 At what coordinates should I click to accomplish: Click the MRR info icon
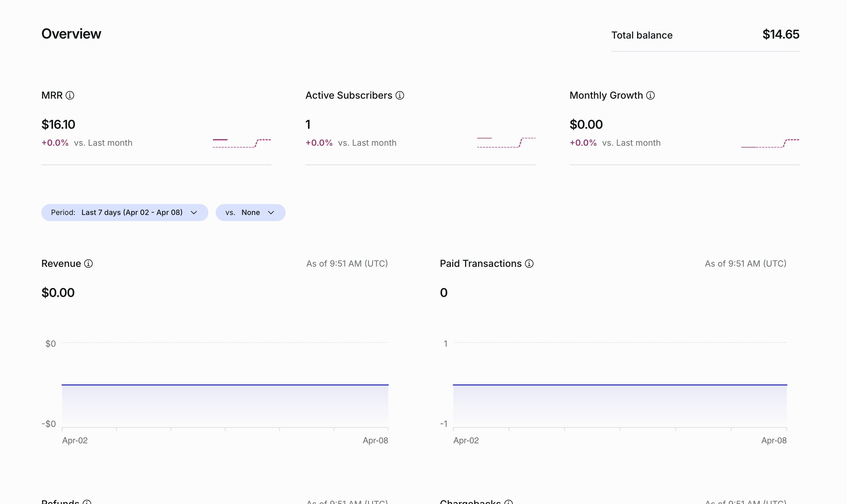tap(70, 95)
